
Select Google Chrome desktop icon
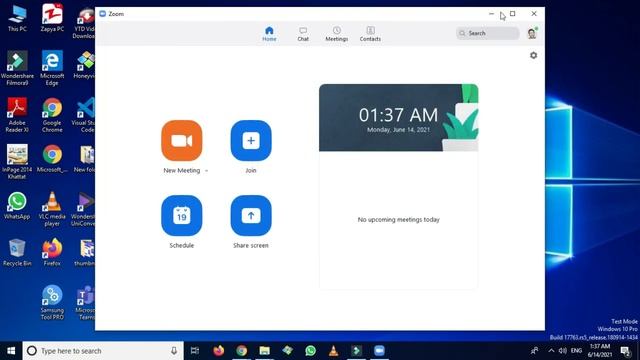[52, 115]
